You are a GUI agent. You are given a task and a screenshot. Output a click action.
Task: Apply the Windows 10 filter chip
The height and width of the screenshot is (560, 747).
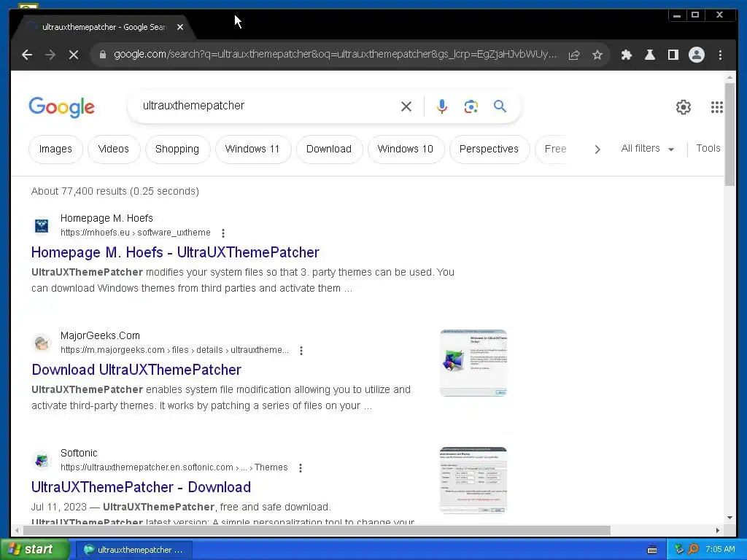tap(406, 149)
